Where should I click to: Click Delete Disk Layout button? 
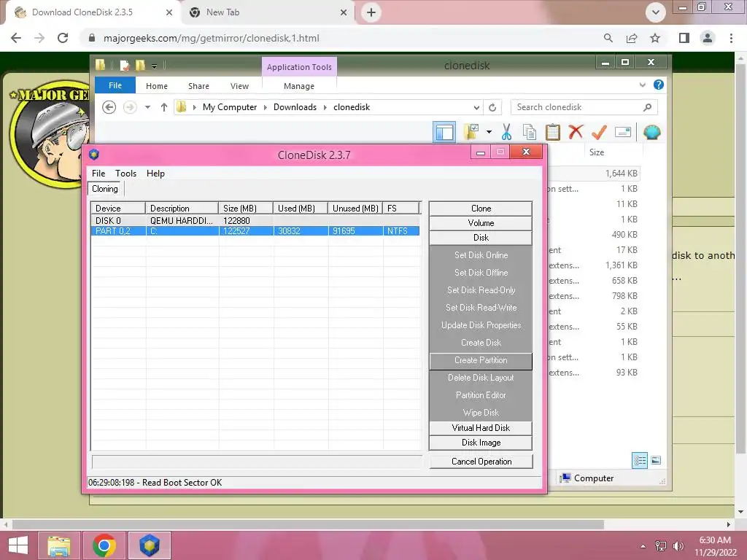[481, 378]
